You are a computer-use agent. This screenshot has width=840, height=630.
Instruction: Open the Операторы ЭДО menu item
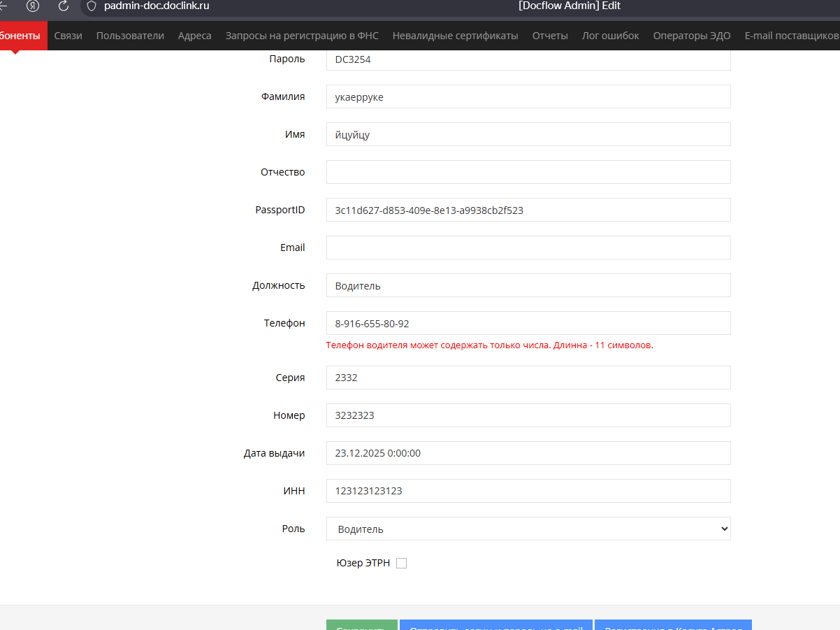(692, 36)
